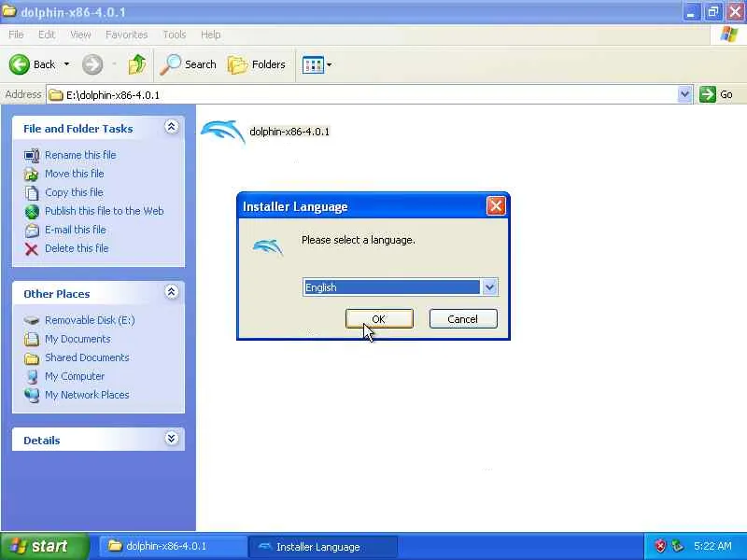This screenshot has height=560, width=747.
Task: Open Removable Disk (E:) link
Action: click(x=90, y=320)
